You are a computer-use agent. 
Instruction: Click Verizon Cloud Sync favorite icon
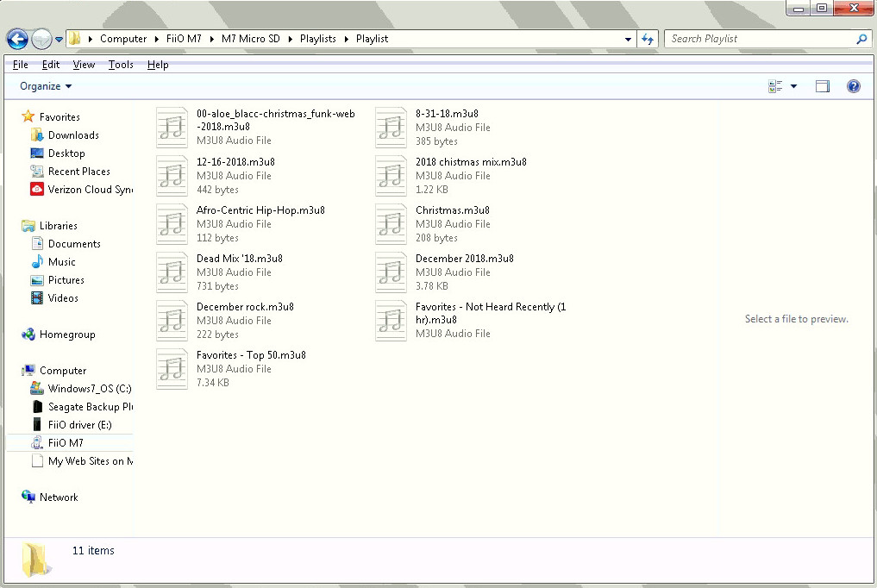pyautogui.click(x=37, y=190)
